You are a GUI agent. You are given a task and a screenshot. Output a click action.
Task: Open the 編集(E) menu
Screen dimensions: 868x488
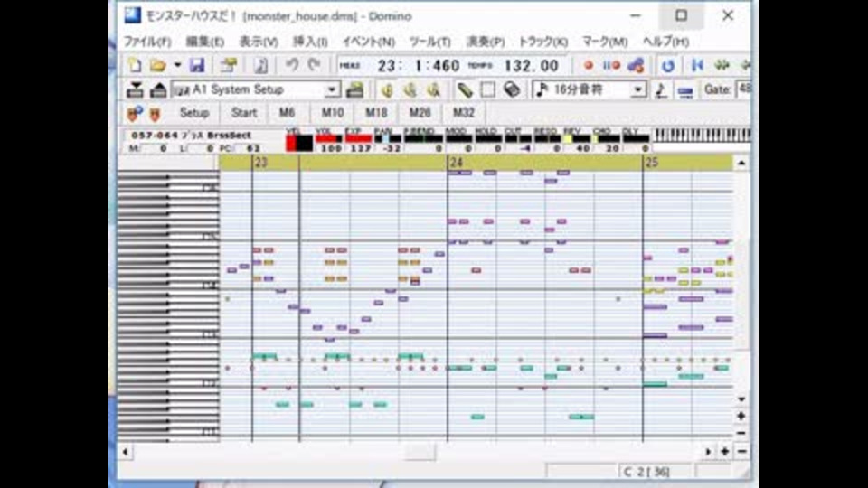pyautogui.click(x=205, y=42)
